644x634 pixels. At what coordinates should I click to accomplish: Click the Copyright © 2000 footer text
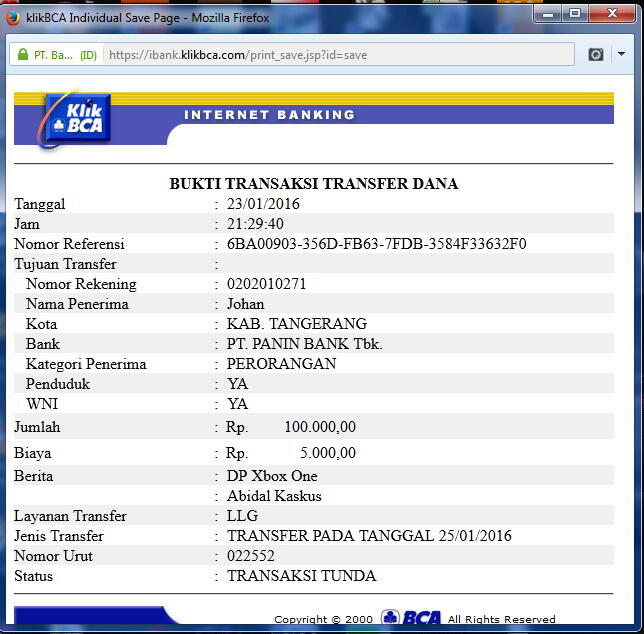[x=323, y=619]
